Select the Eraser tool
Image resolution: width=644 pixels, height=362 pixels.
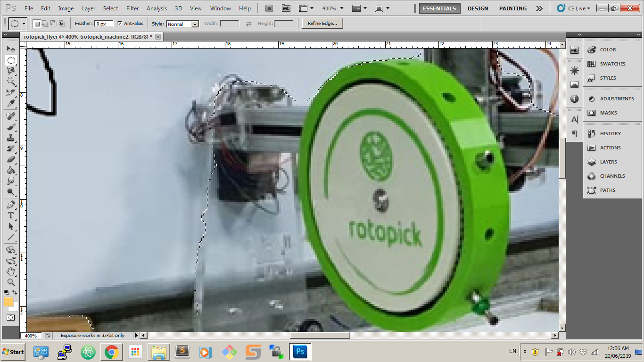click(11, 159)
